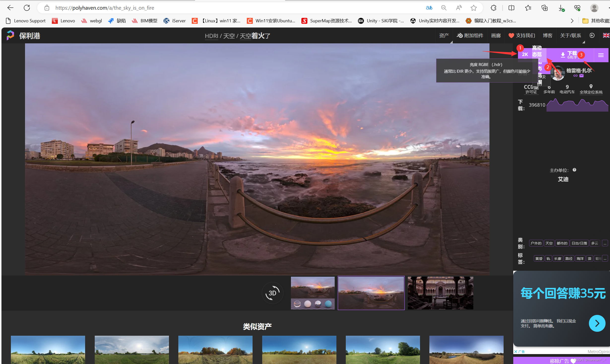
Task: Click the 日出/日落 category tag
Action: pos(579,243)
